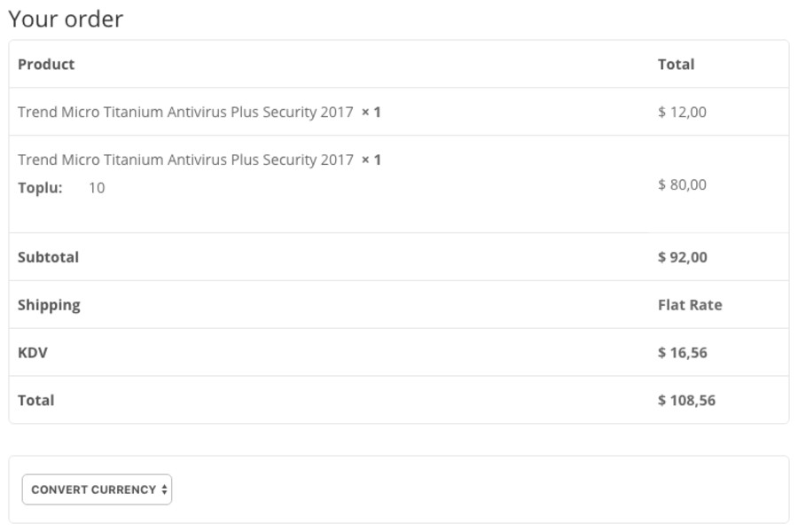Click the $ 108,56 order total

[686, 400]
